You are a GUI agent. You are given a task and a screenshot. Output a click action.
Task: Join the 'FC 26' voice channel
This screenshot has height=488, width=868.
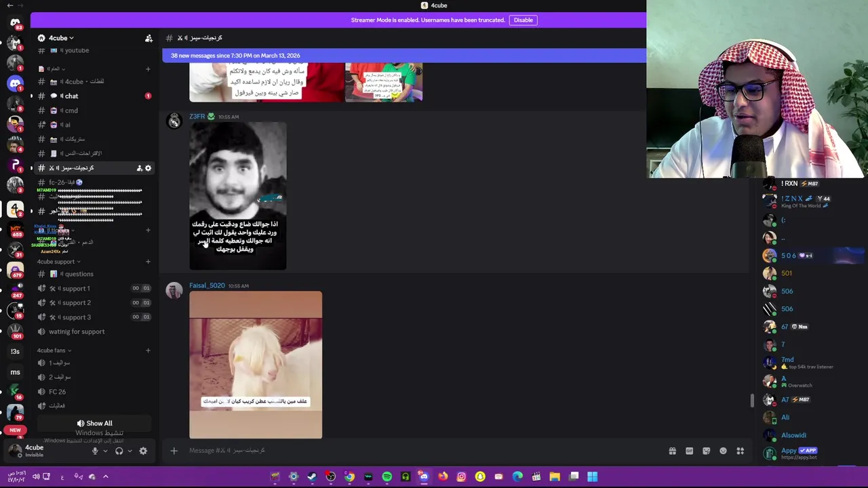(95, 392)
